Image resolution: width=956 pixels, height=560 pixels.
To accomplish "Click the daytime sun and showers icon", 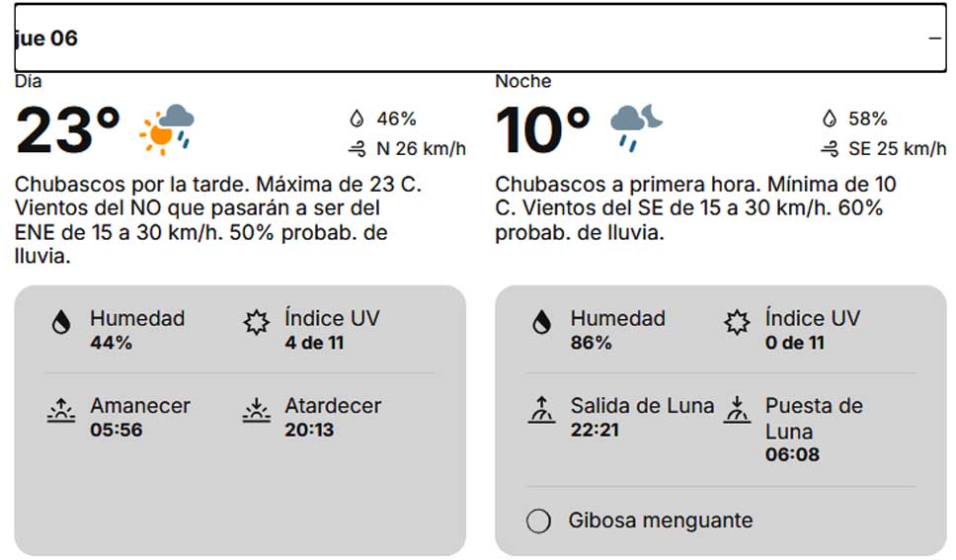I will pyautogui.click(x=167, y=128).
